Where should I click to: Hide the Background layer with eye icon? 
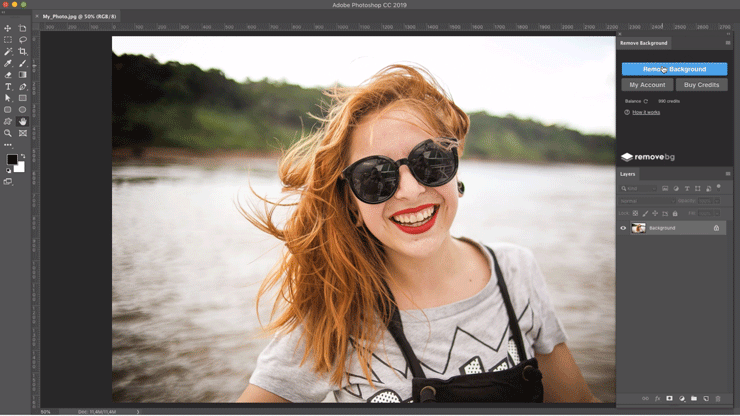coord(623,228)
